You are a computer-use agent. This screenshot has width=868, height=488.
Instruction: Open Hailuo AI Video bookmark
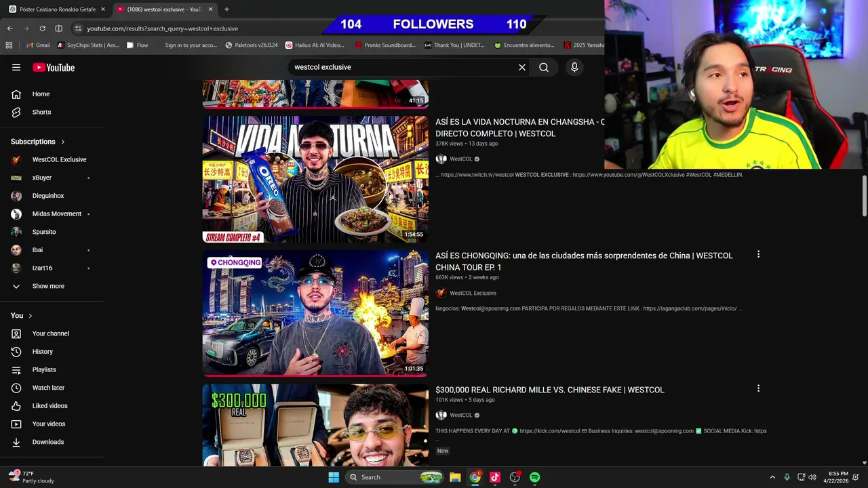coord(315,45)
